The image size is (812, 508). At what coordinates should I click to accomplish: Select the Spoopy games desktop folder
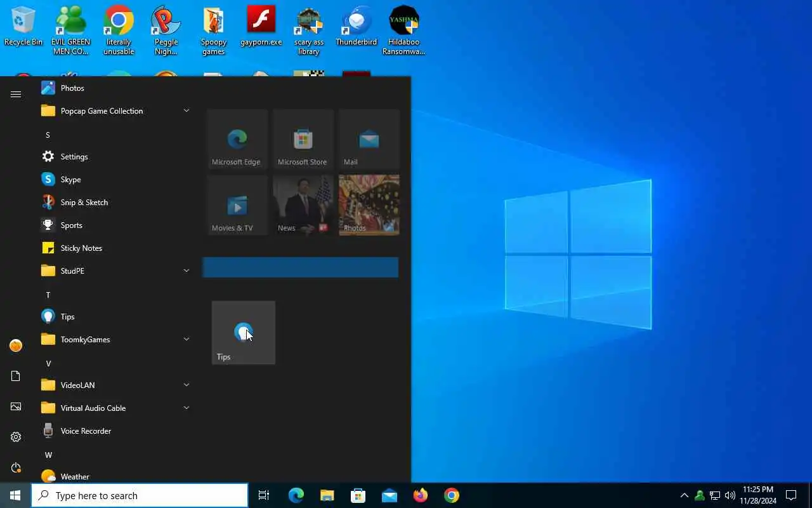[x=214, y=30]
